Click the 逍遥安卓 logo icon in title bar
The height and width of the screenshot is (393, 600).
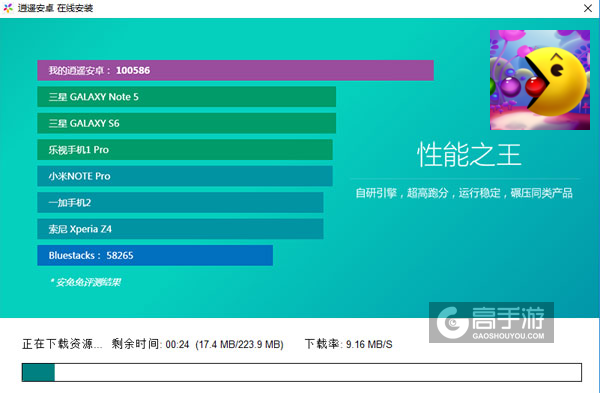(8, 8)
